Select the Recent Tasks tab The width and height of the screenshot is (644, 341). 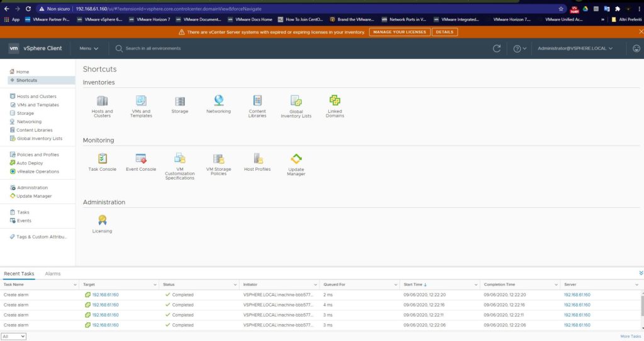19,274
